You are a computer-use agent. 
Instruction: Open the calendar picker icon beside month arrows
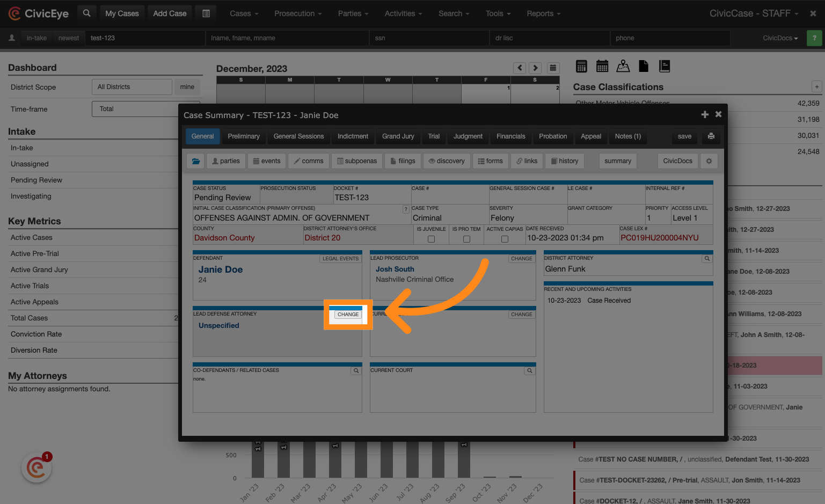(553, 68)
